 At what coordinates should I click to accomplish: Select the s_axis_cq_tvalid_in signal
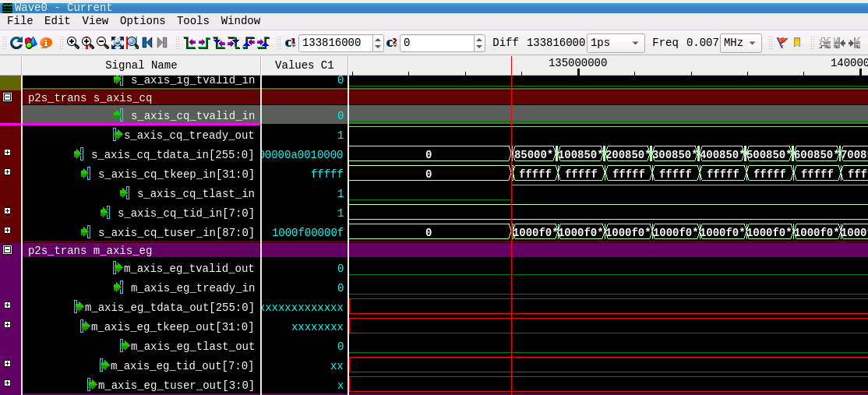point(192,116)
